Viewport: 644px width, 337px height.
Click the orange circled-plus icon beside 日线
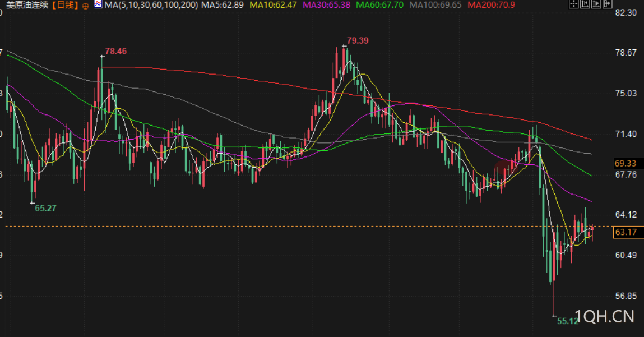[85, 6]
